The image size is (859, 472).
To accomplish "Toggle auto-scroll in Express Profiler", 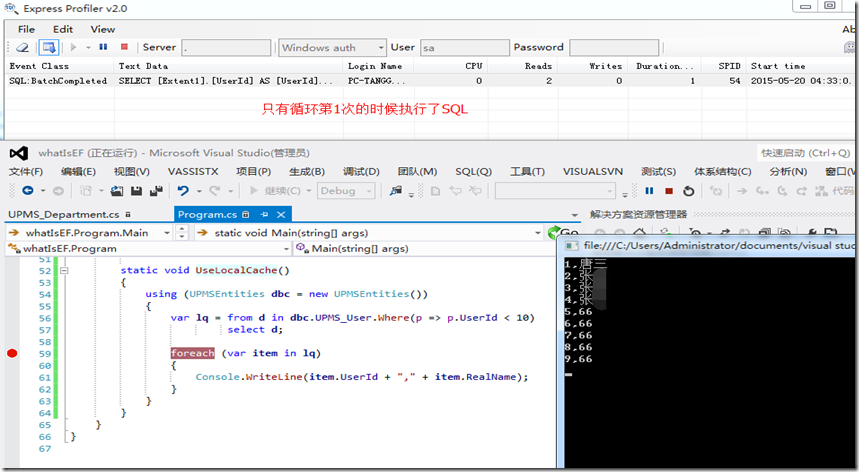I will pyautogui.click(x=49, y=48).
